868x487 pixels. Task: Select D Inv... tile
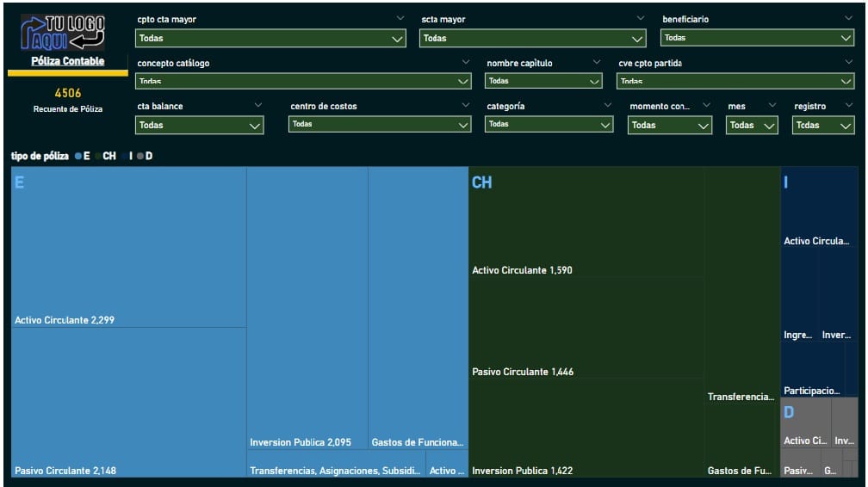pyautogui.click(x=845, y=423)
